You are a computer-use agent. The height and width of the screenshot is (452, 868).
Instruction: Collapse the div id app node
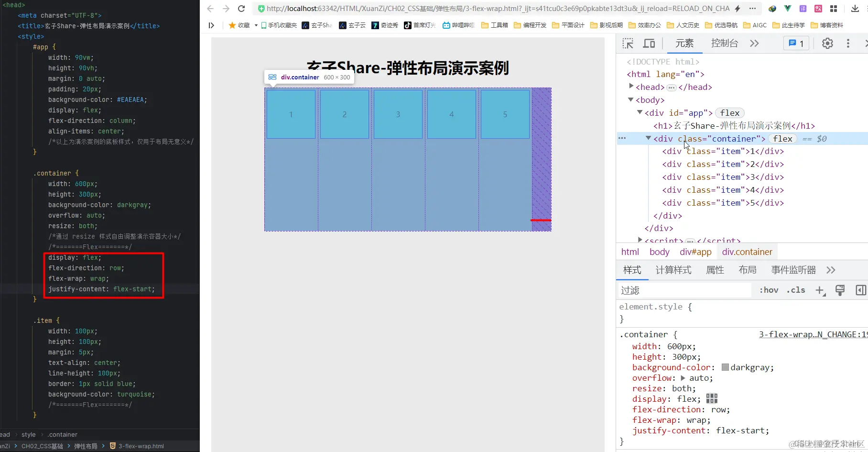(640, 112)
